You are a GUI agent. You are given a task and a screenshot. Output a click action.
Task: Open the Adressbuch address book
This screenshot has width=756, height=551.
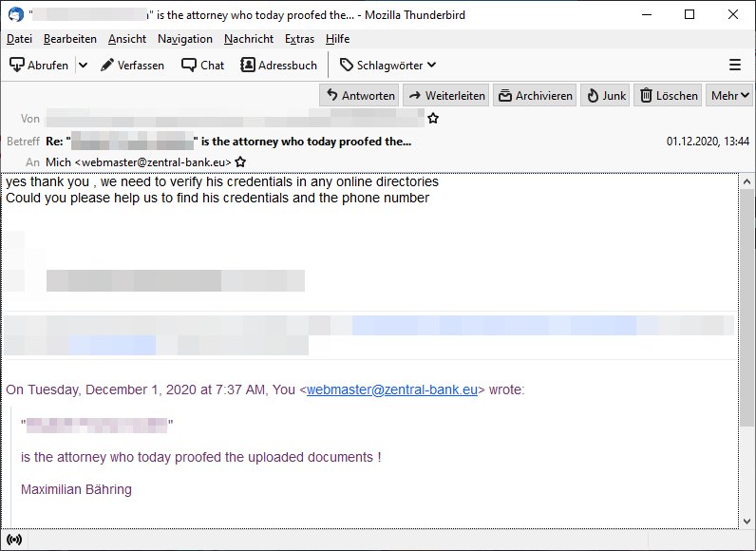(x=278, y=65)
